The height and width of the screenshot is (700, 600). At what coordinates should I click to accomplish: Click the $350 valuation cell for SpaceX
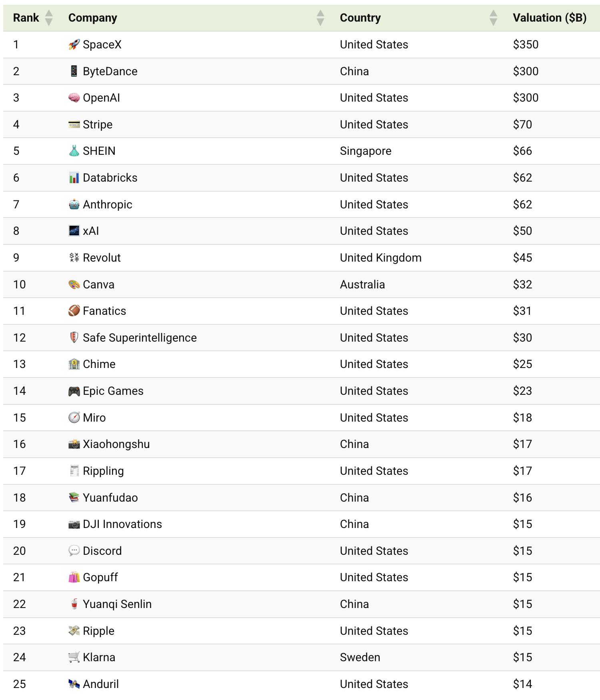(x=526, y=44)
